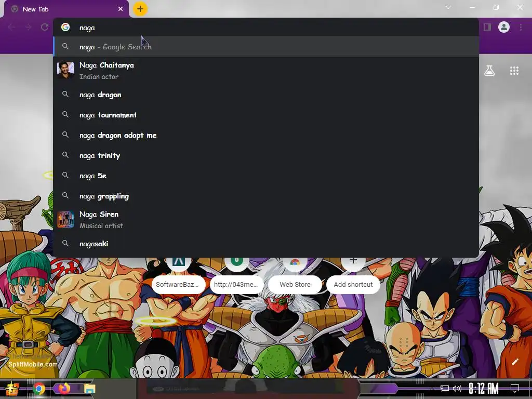Choose the naga tournament suggestion

point(266,115)
